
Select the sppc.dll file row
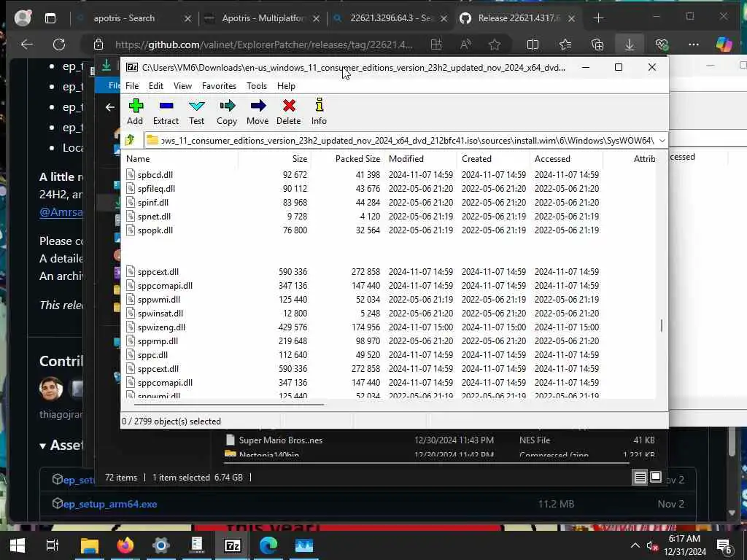pyautogui.click(x=389, y=355)
